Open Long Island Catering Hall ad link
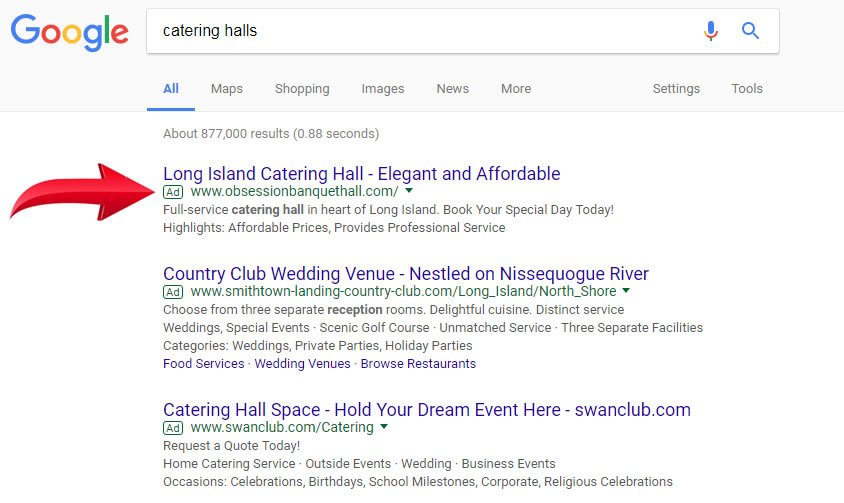This screenshot has height=503, width=844. pos(362,174)
